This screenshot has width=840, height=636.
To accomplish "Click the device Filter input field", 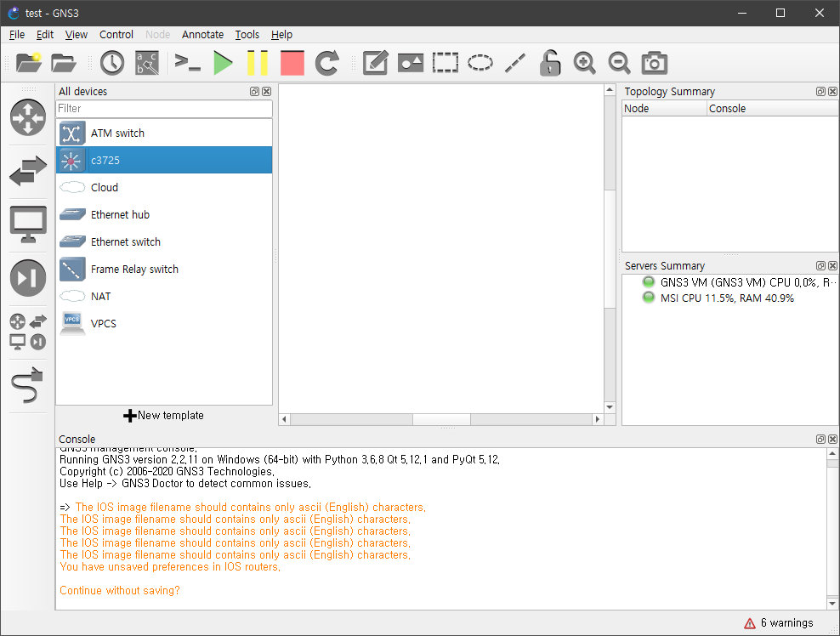I will click(164, 109).
